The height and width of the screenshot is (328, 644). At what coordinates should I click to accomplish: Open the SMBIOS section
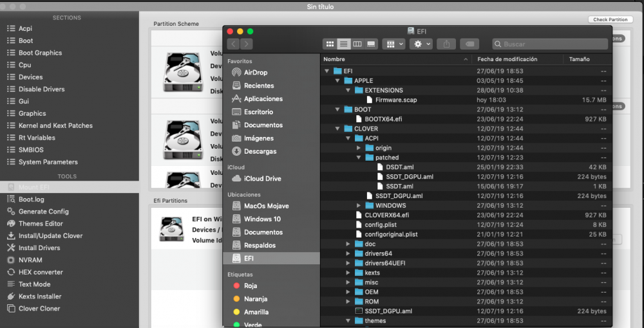31,150
